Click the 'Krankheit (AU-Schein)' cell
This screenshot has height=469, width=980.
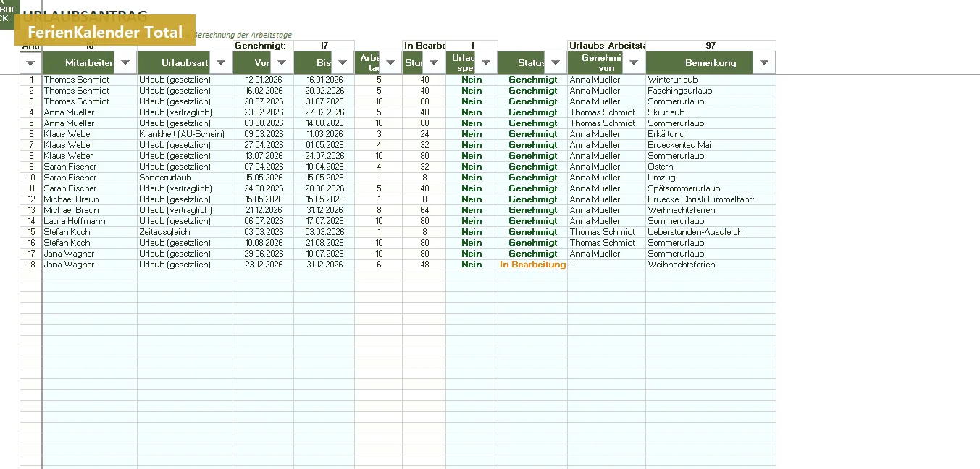(x=185, y=134)
